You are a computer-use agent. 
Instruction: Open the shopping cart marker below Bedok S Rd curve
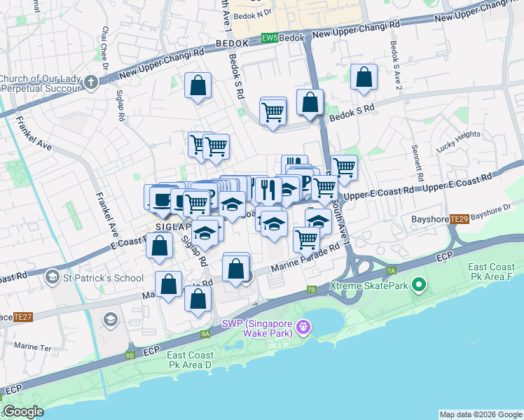coord(273,113)
